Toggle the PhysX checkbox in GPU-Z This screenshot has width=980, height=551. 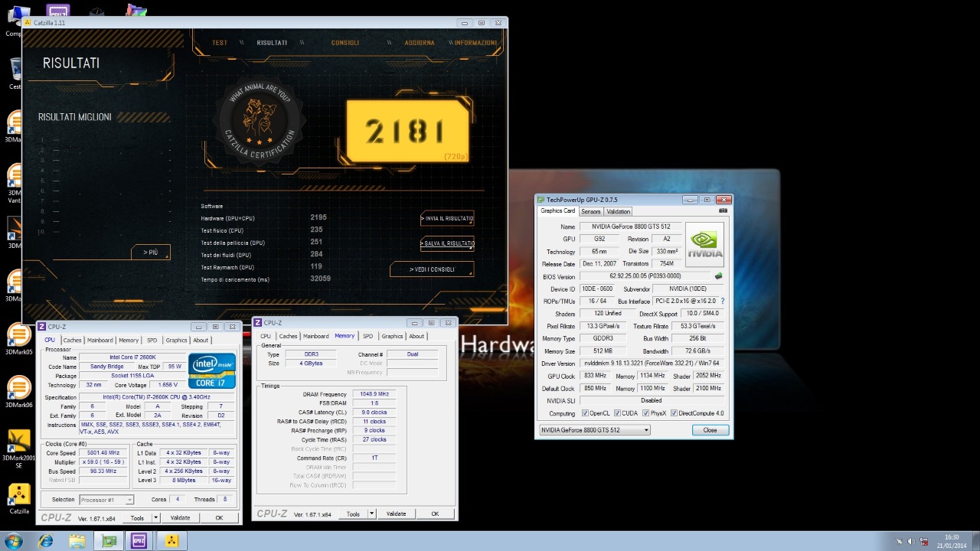[645, 413]
